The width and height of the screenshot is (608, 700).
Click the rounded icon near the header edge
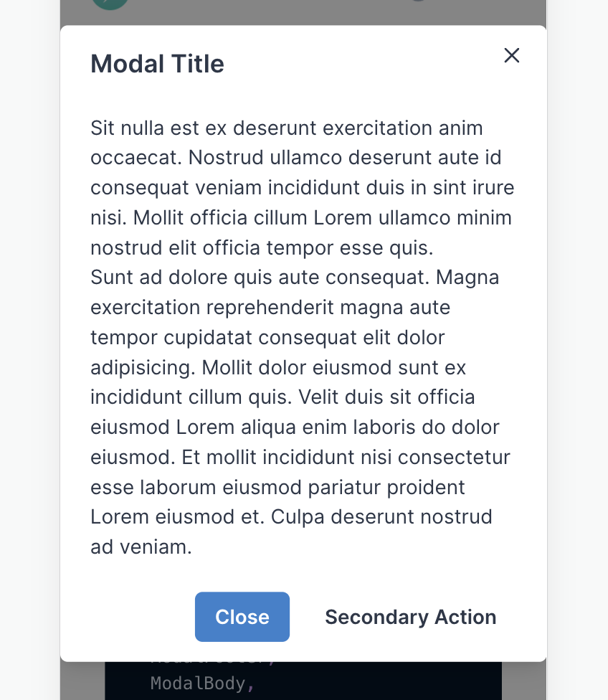(512, 55)
